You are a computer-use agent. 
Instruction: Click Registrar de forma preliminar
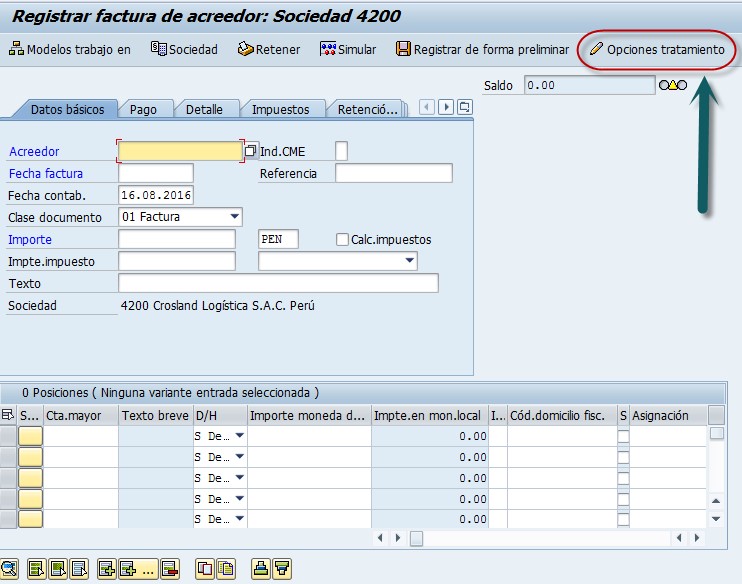click(x=482, y=49)
